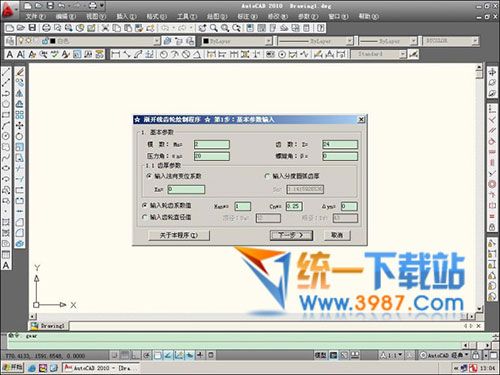Select the Linear dimension tool

click(x=115, y=54)
